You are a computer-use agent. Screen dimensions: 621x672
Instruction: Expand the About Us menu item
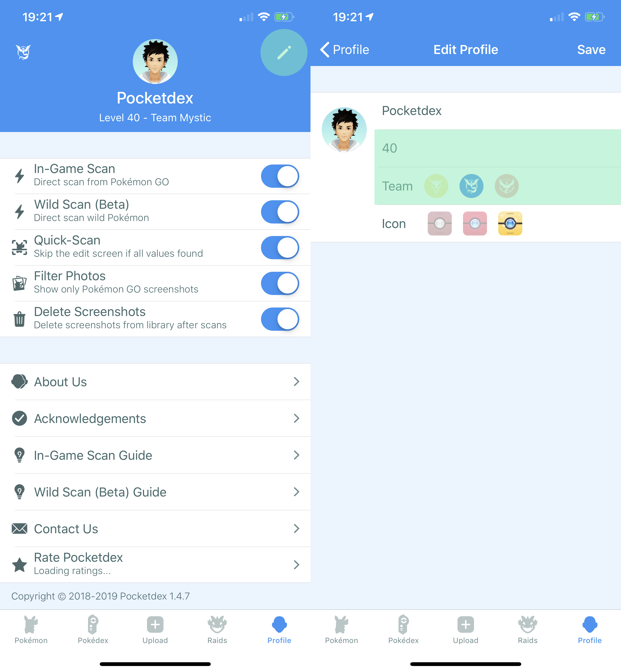coord(155,382)
